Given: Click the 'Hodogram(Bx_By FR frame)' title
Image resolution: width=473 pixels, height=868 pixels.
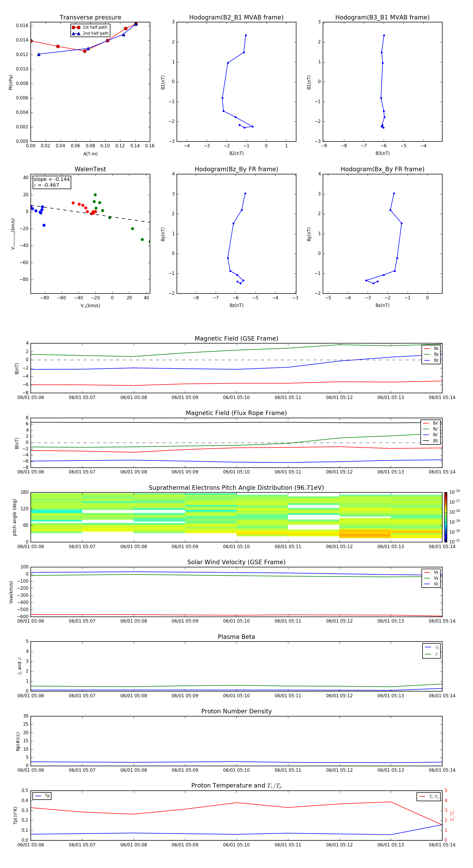Looking at the screenshot, I should (x=382, y=169).
